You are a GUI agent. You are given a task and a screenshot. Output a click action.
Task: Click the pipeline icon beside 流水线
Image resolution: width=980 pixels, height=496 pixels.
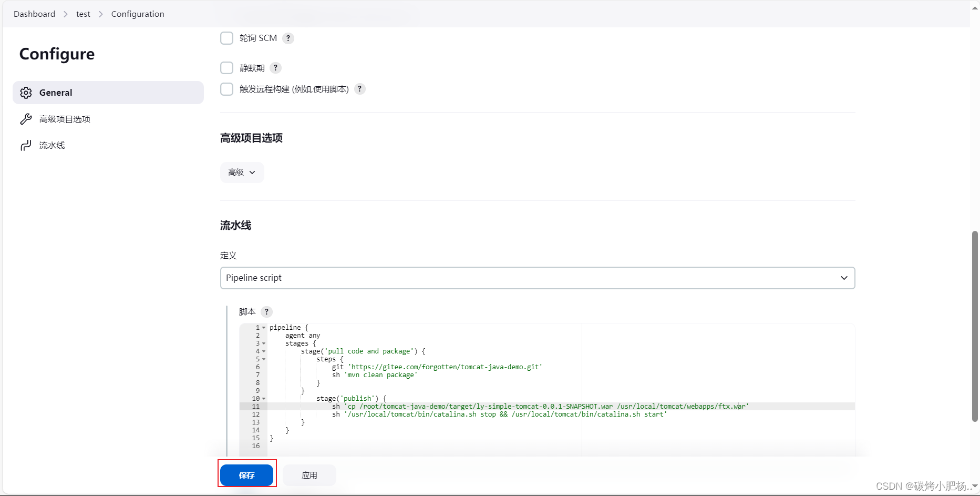click(26, 145)
